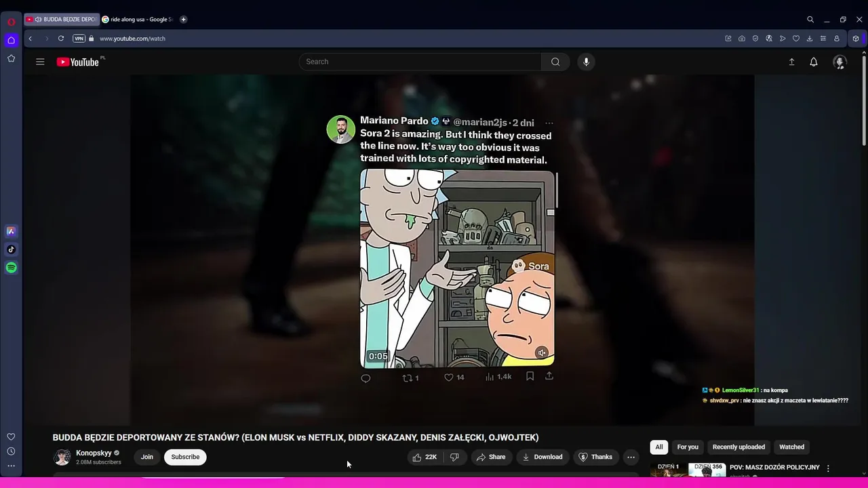This screenshot has height=488, width=868.
Task: Open the YouTube hamburger guide menu
Action: point(40,62)
